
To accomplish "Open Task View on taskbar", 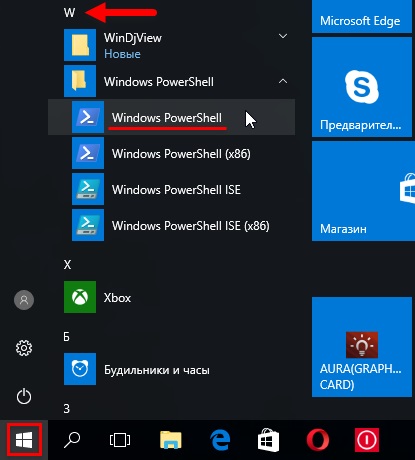I will [x=120, y=440].
